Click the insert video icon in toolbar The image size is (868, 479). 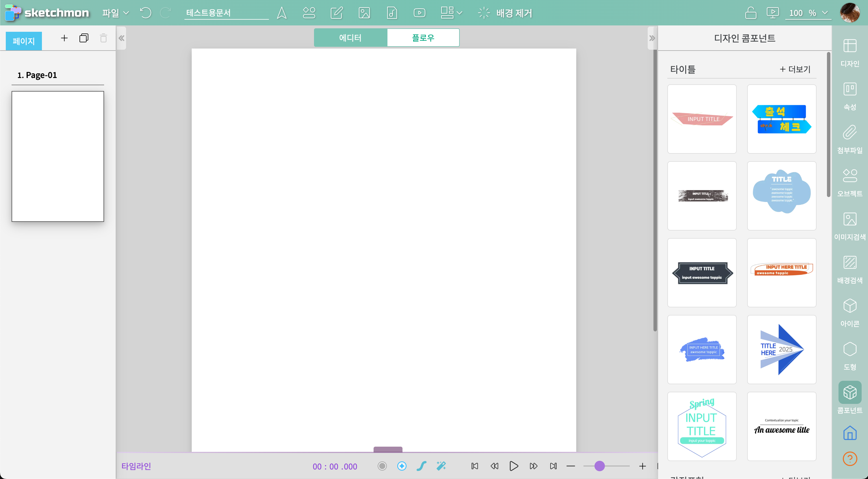tap(419, 13)
